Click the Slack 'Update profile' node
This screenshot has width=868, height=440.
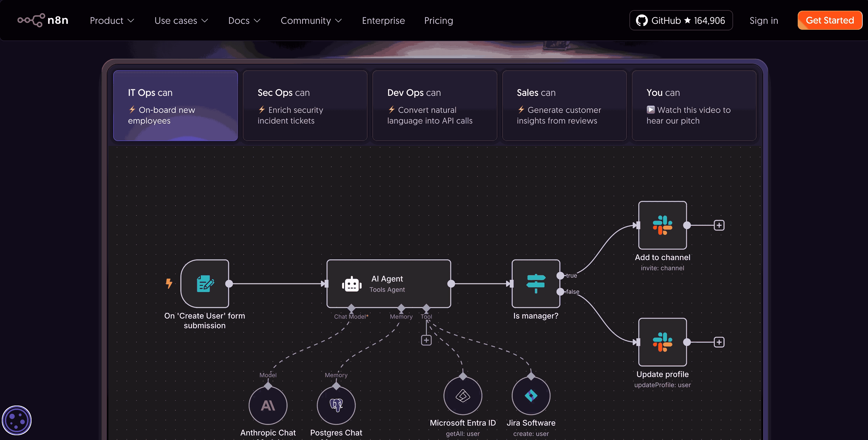(662, 342)
